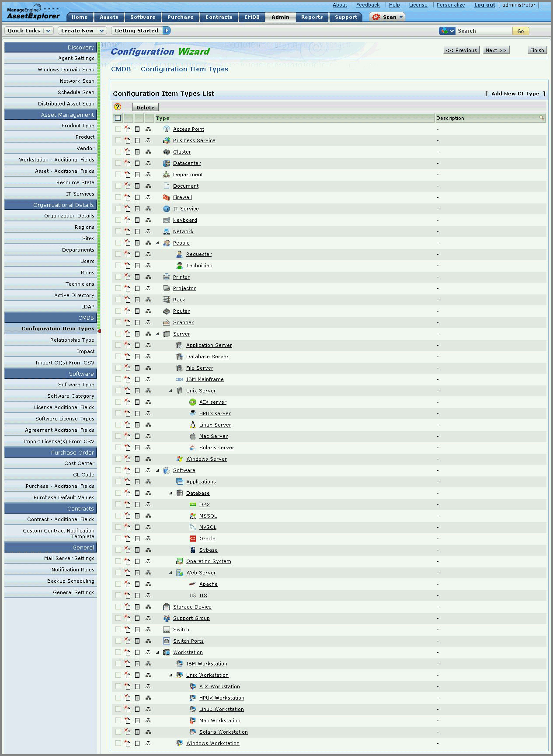Screen dimensions: 553x756
Task: Click the relationship icon in the Network row
Action: click(148, 231)
